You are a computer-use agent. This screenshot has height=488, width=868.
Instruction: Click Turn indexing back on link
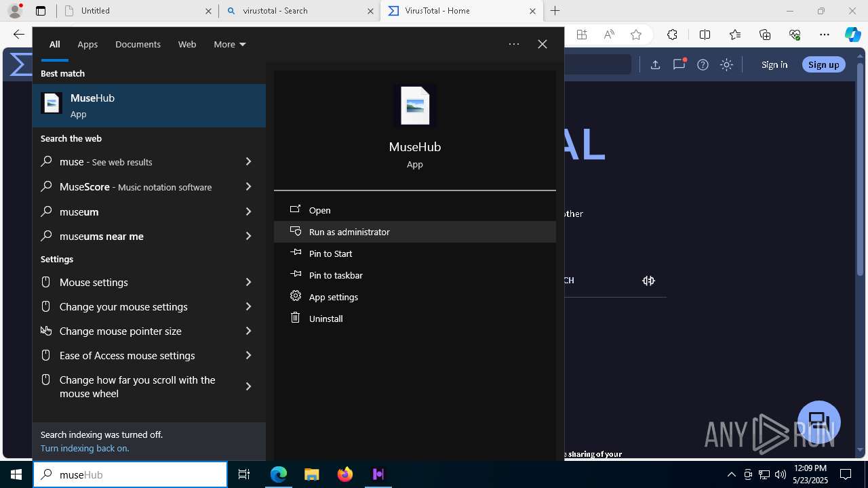point(85,448)
